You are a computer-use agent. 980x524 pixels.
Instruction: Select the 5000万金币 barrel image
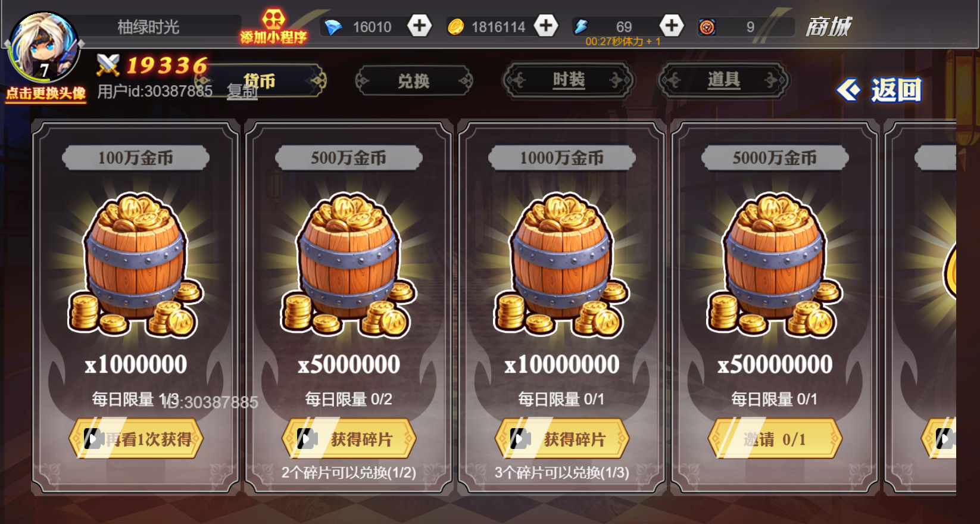[775, 264]
